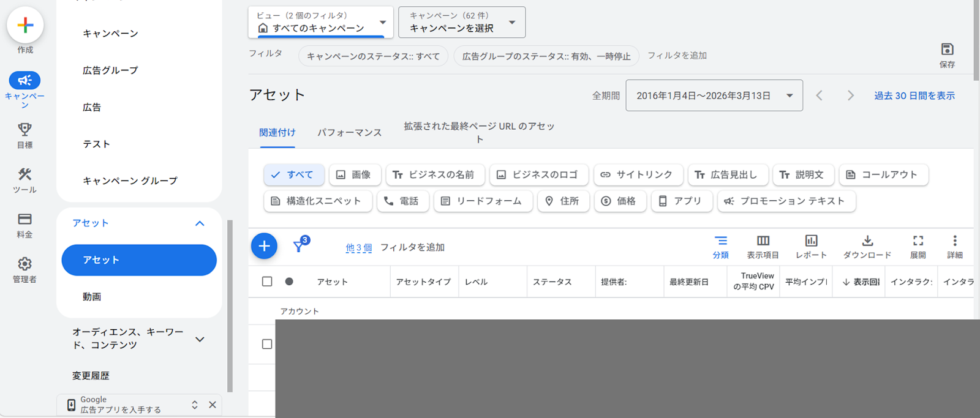Check the select-all header checkbox
Screen dimensions: 980x418
[x=267, y=282]
